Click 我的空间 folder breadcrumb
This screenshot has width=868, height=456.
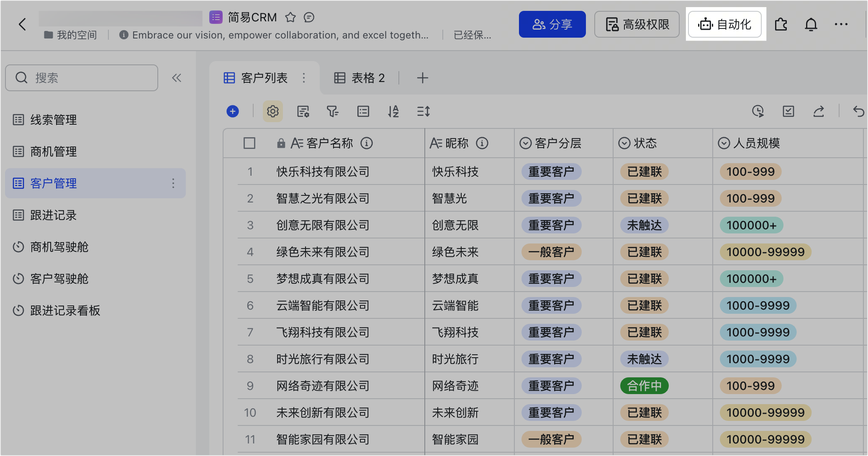[70, 35]
